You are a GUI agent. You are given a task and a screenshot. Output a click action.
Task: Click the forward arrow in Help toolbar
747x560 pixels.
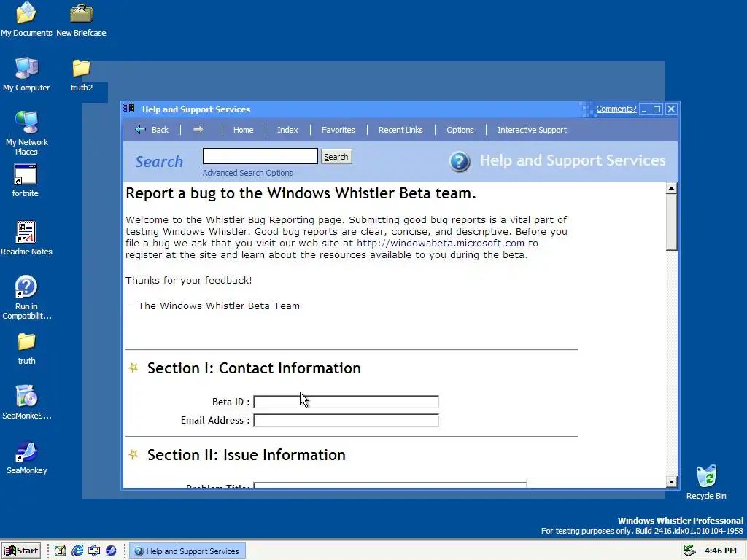point(198,130)
